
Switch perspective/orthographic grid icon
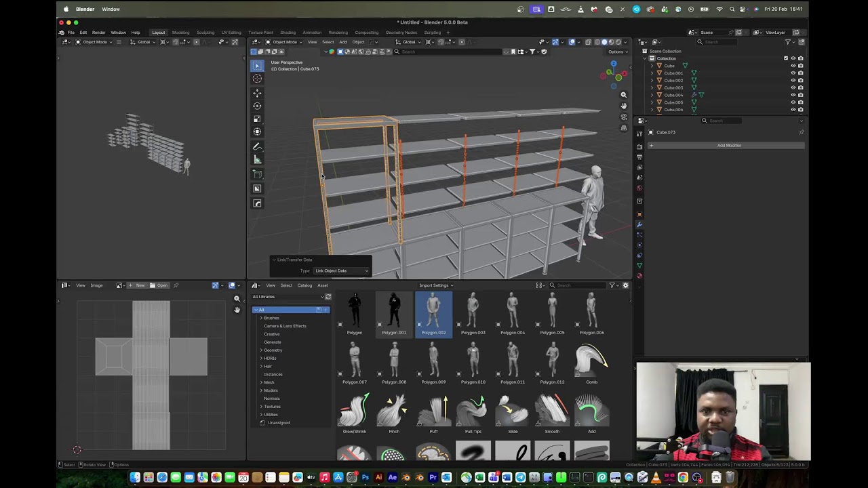[x=624, y=128]
